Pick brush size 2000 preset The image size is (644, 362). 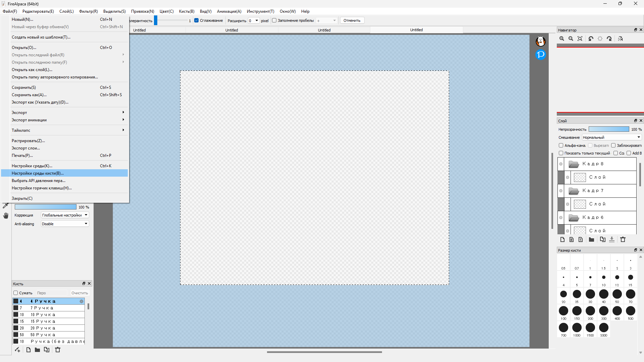[604, 329]
